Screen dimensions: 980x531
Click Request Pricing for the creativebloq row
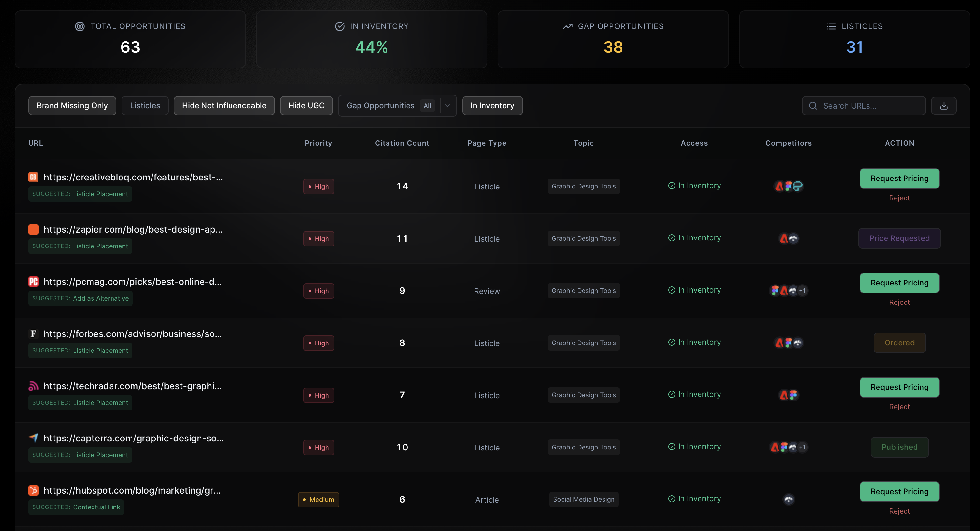[899, 178]
